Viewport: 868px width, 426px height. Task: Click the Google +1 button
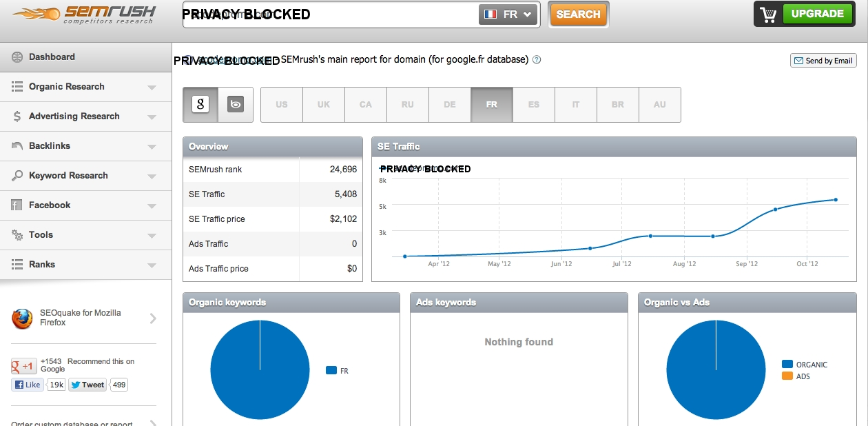pyautogui.click(x=24, y=366)
